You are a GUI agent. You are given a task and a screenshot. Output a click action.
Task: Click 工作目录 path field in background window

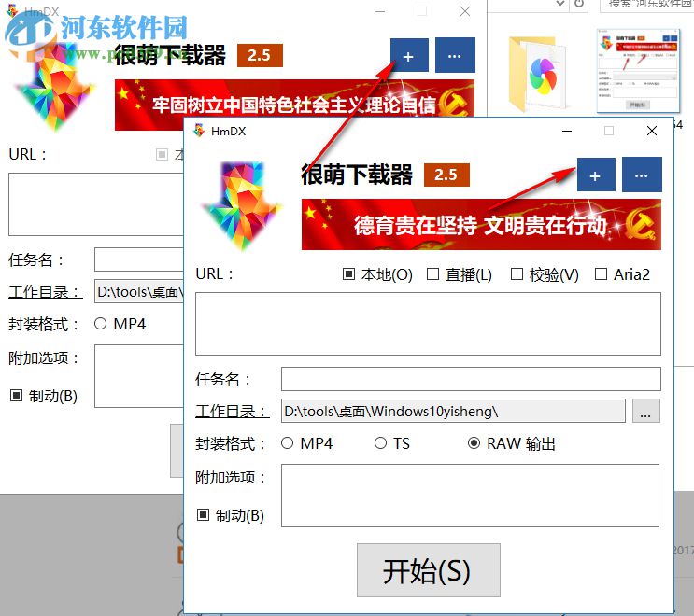(x=139, y=292)
